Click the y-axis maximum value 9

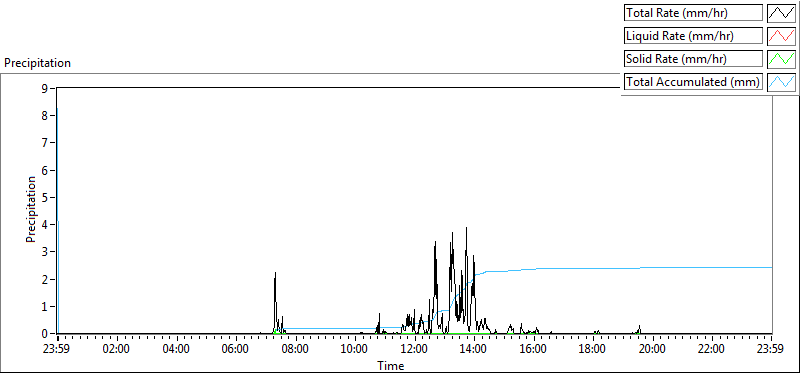pyautogui.click(x=45, y=88)
